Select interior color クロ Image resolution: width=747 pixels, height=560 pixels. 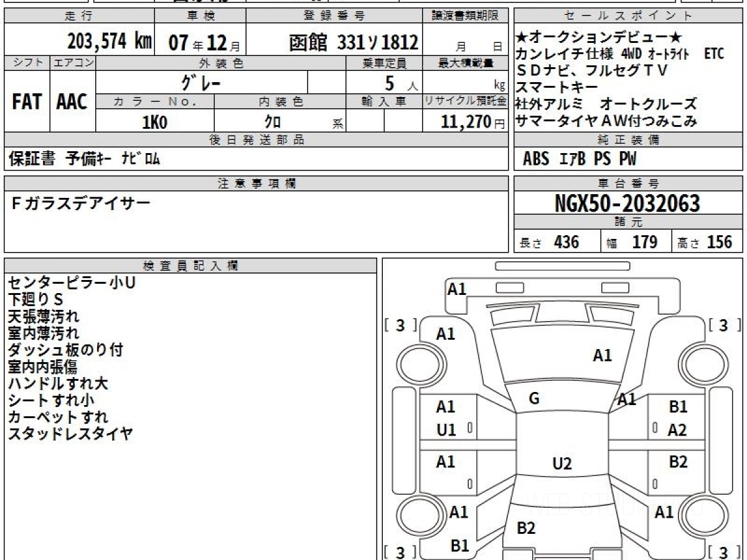273,123
